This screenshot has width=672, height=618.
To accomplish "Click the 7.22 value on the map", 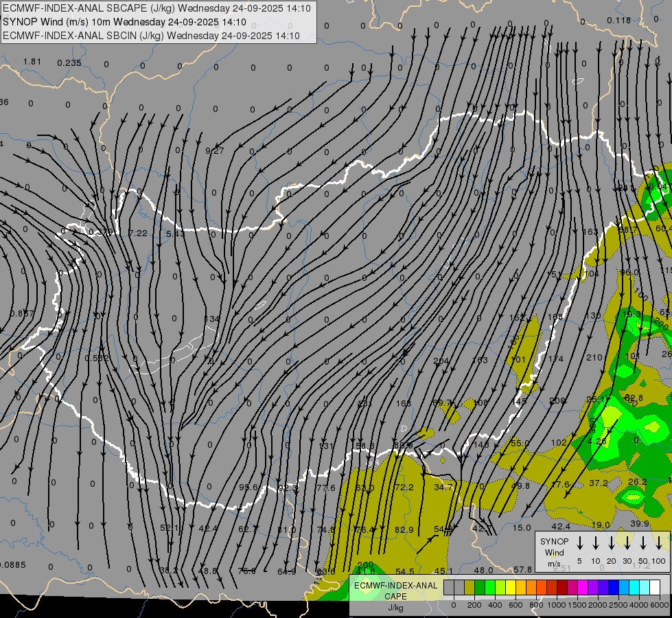I will click(138, 233).
